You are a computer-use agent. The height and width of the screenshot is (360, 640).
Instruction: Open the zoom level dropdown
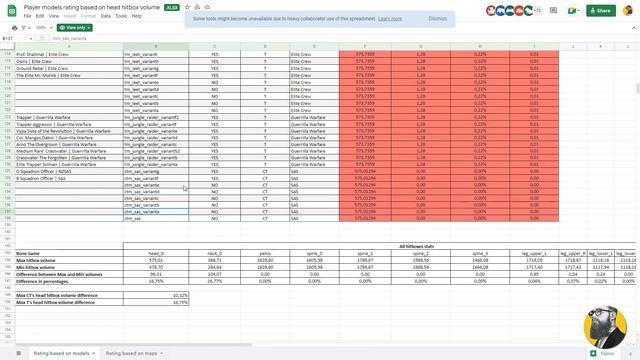tap(44, 28)
